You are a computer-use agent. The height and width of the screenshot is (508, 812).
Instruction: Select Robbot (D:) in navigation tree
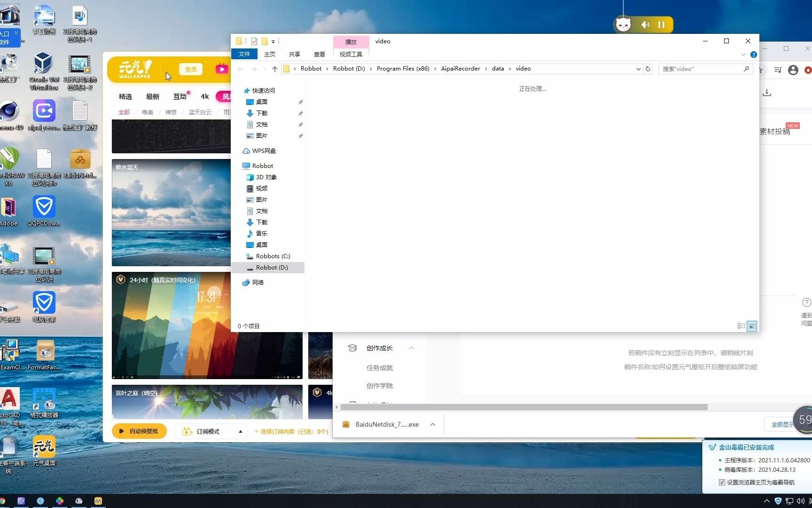tap(268, 267)
